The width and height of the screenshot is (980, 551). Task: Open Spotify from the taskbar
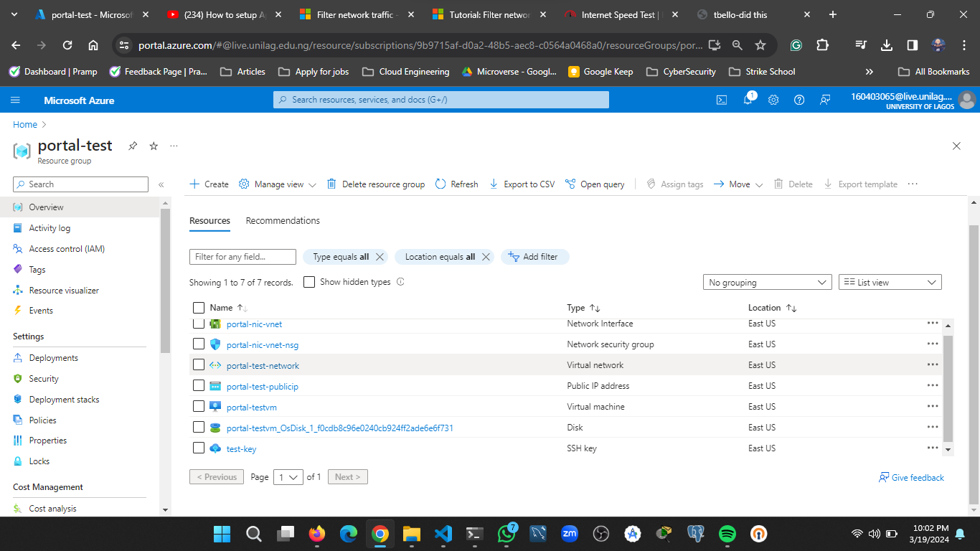click(727, 534)
